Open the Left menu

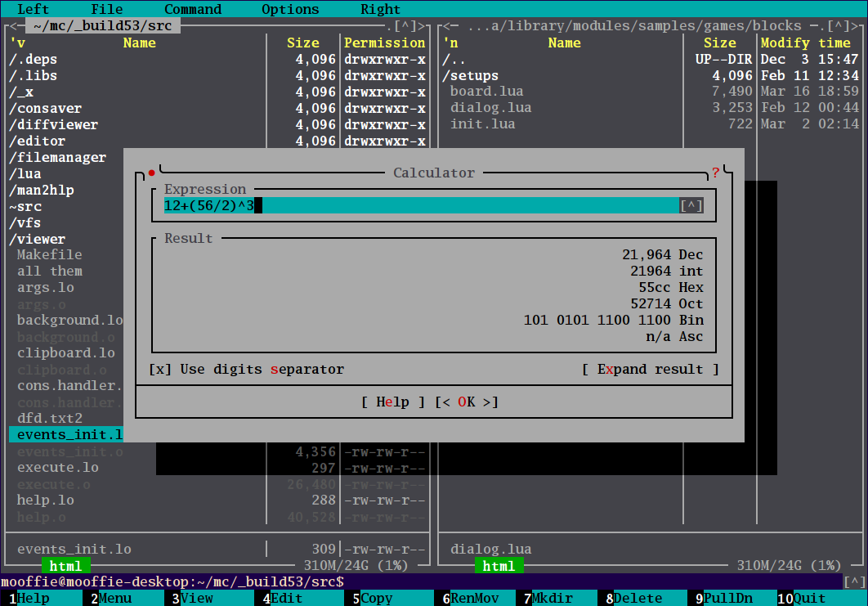tap(34, 9)
